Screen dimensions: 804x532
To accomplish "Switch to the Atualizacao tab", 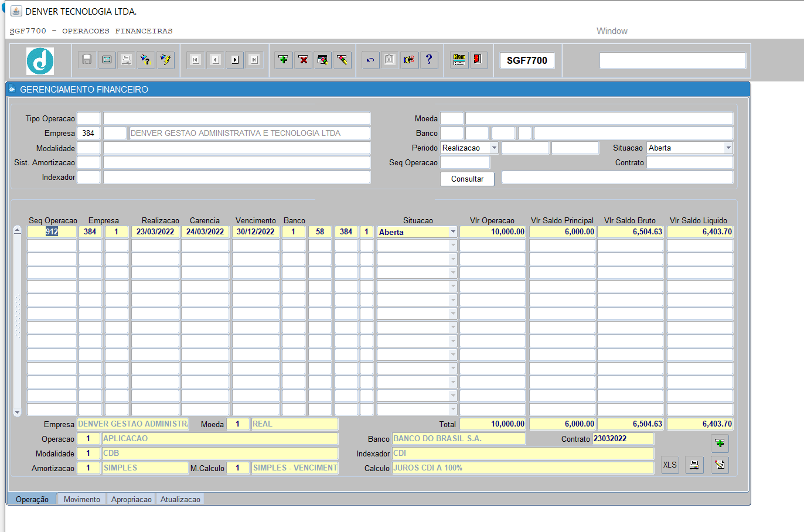I will coord(180,499).
